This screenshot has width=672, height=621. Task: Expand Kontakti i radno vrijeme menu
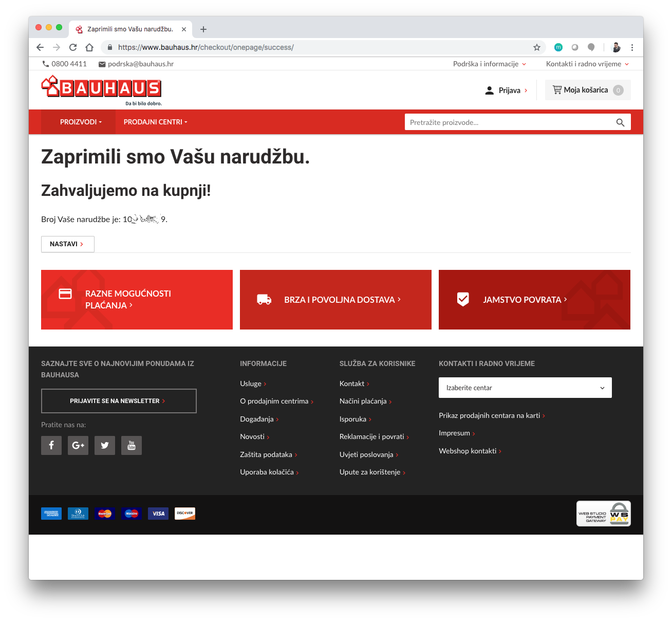pos(588,64)
